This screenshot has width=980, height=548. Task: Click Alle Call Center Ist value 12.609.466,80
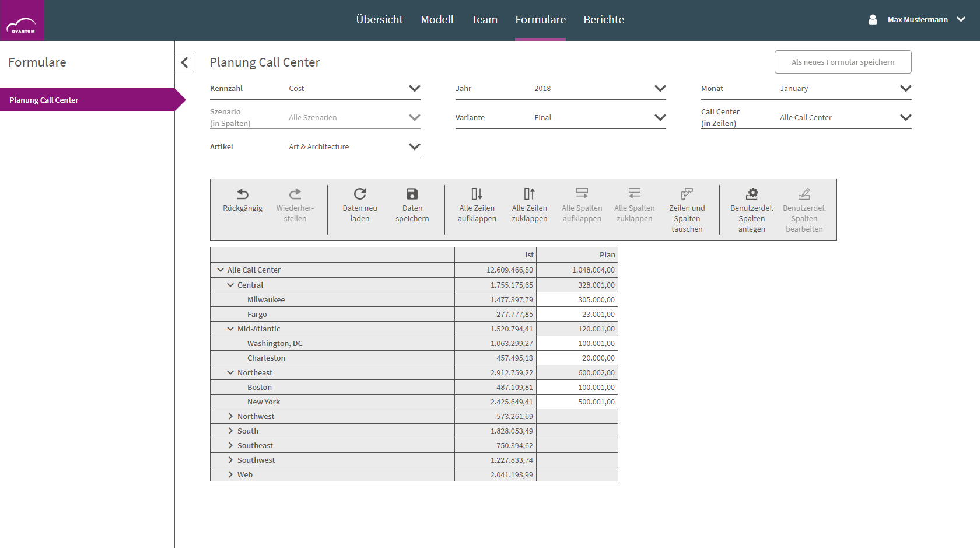pyautogui.click(x=495, y=270)
